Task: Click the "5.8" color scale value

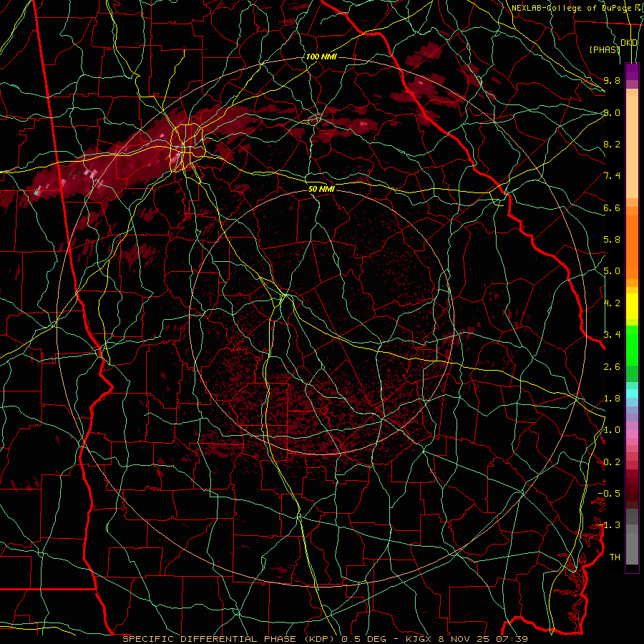Action: 612,240
